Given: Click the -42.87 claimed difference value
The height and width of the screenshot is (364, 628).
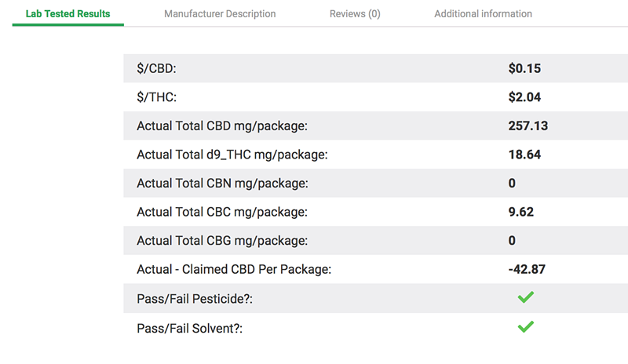Looking at the screenshot, I should tap(527, 269).
